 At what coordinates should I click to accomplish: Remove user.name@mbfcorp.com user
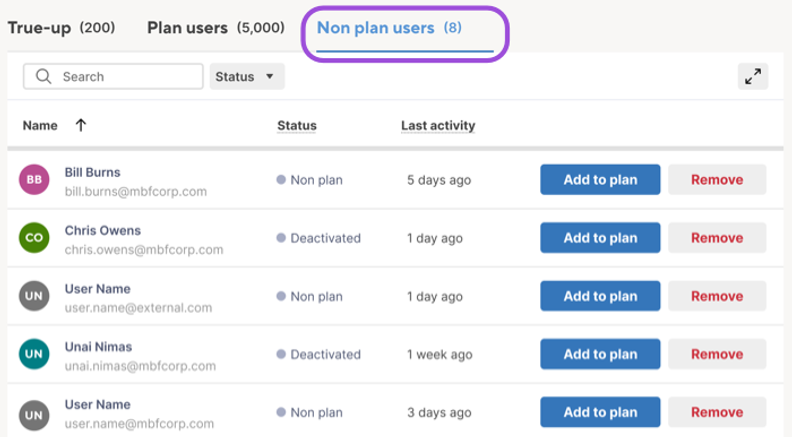pyautogui.click(x=717, y=412)
